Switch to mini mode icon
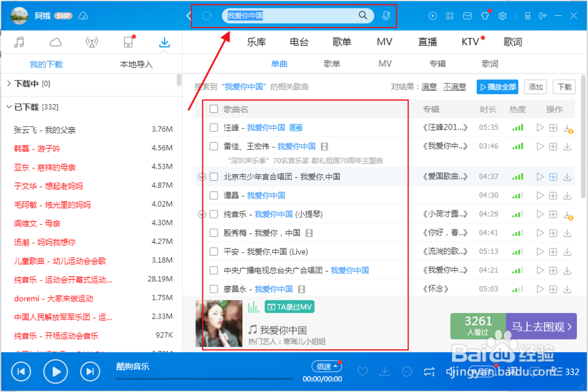The width and height of the screenshot is (588, 392). pos(543,16)
